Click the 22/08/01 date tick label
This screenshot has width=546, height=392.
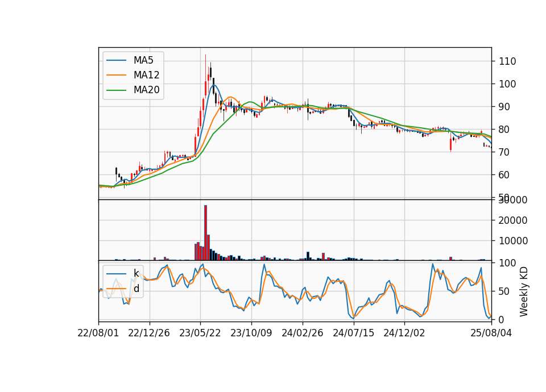coord(98,333)
